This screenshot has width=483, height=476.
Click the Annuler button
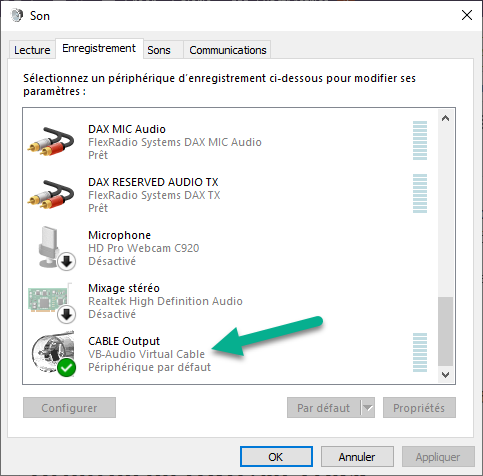(357, 457)
